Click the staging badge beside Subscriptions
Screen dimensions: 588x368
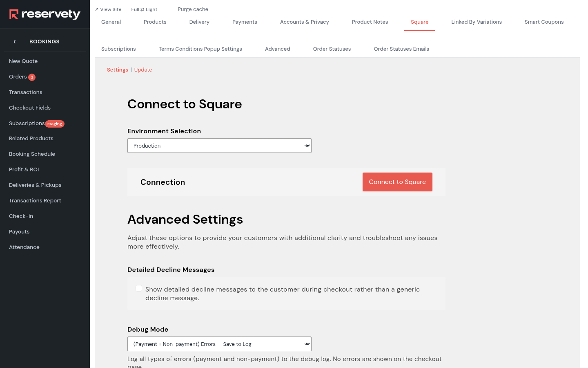click(55, 124)
